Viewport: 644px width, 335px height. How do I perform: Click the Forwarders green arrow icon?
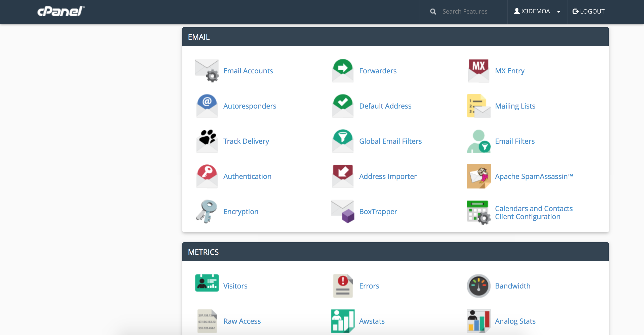coord(342,71)
